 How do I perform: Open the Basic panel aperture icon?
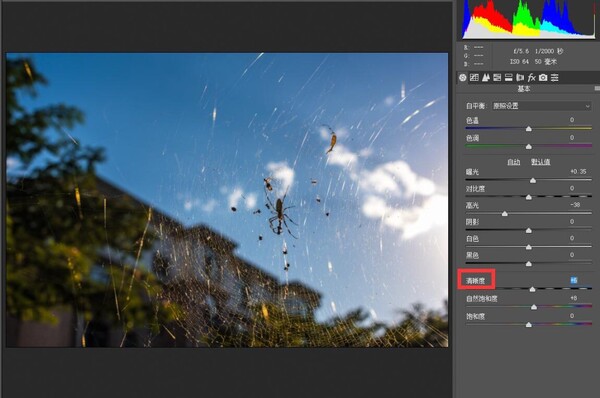point(463,78)
